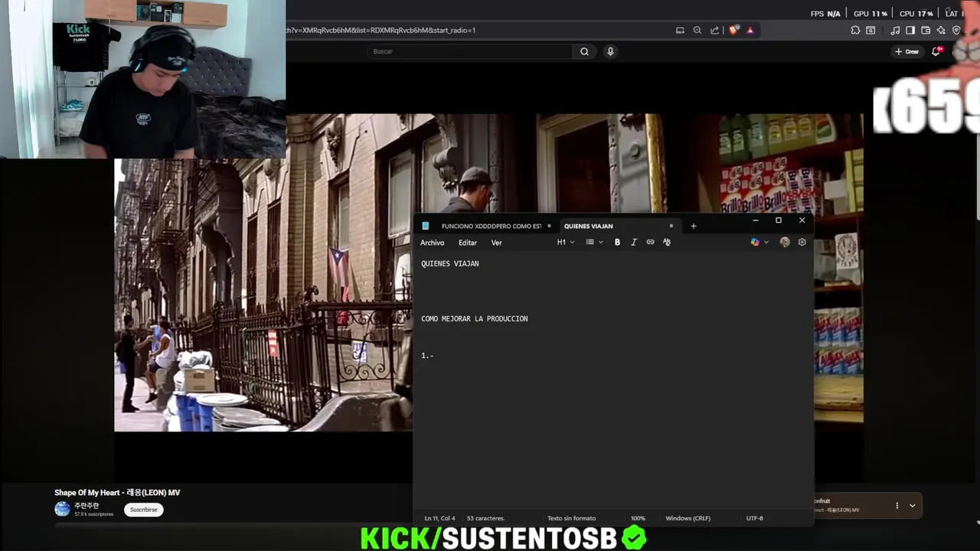Share this page via address bar icon

714,31
